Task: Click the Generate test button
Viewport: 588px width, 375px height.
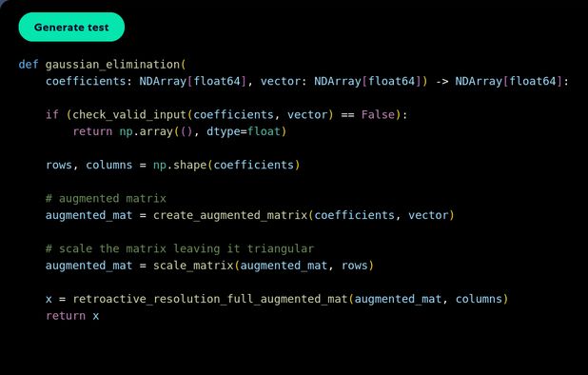Action: click(71, 27)
